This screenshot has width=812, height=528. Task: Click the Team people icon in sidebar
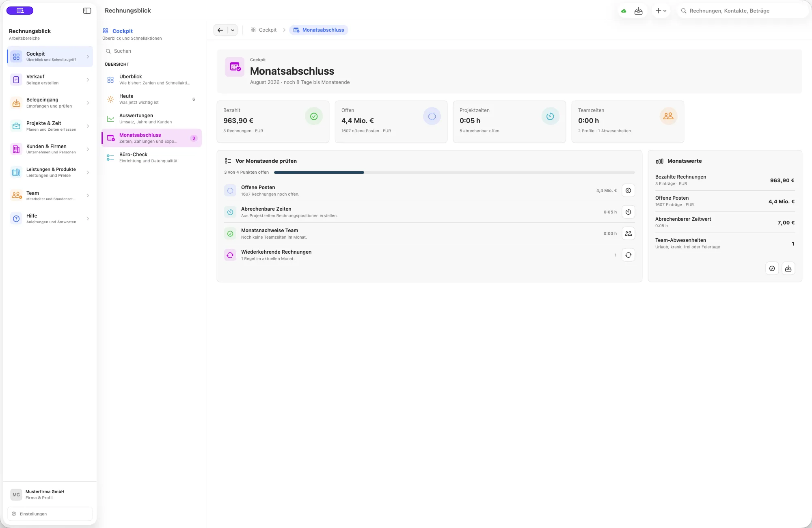point(16,196)
